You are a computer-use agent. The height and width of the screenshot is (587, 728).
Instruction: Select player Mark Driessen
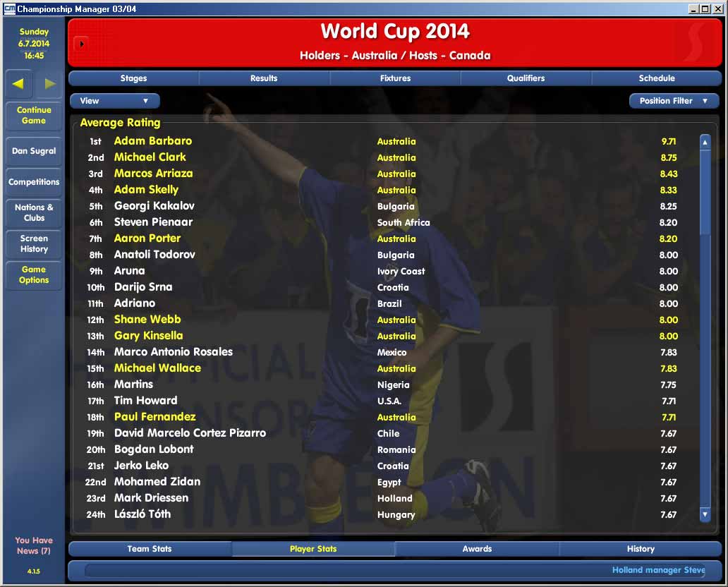[x=152, y=498]
